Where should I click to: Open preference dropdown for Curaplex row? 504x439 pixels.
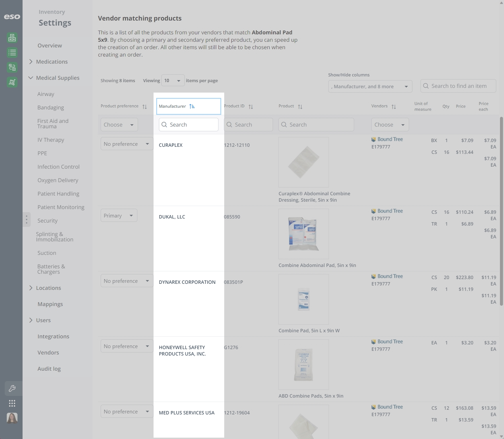[x=127, y=144]
